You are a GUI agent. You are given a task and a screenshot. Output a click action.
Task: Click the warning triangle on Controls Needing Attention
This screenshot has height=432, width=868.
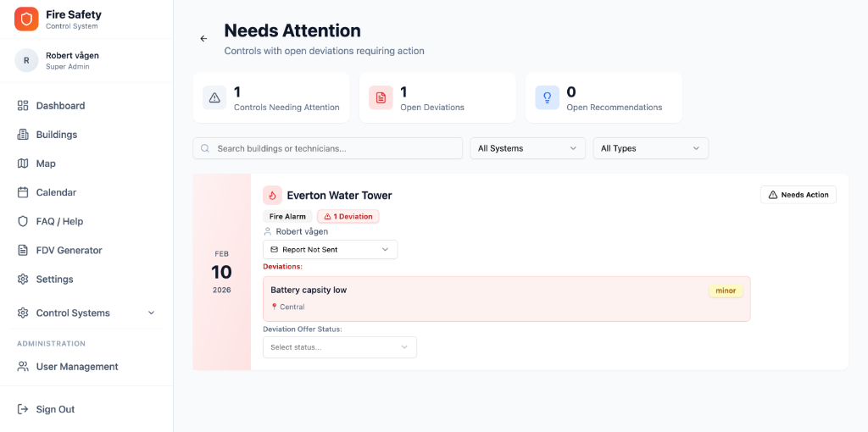(x=214, y=98)
